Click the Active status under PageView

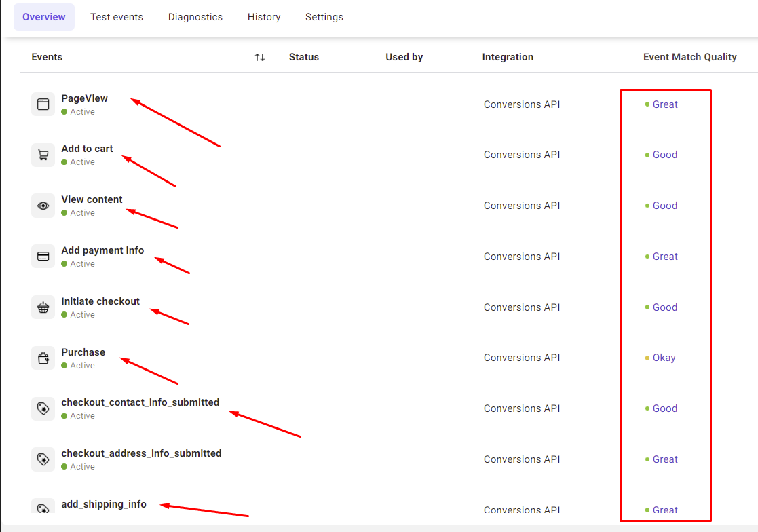click(78, 111)
